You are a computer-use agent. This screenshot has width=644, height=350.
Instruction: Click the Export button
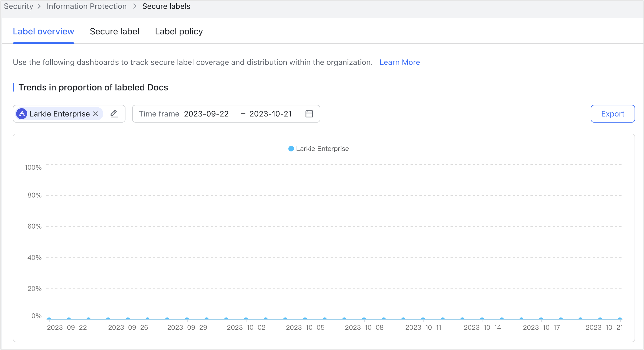tap(613, 114)
